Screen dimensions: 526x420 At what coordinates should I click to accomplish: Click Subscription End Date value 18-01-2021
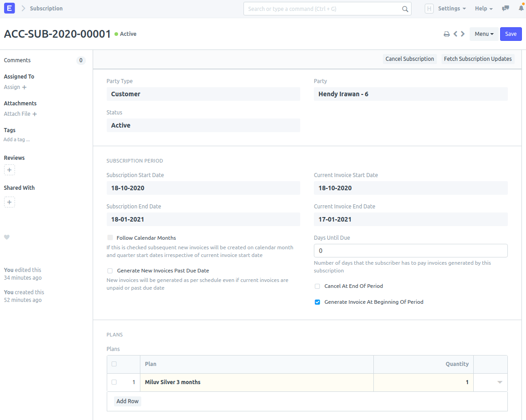click(x=203, y=220)
